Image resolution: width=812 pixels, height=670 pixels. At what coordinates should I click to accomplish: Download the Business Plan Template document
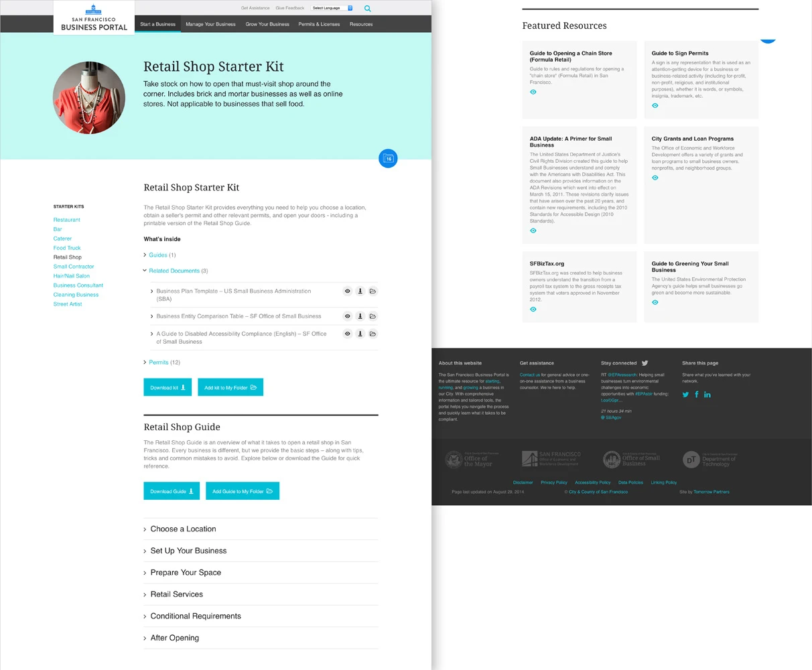(x=360, y=291)
